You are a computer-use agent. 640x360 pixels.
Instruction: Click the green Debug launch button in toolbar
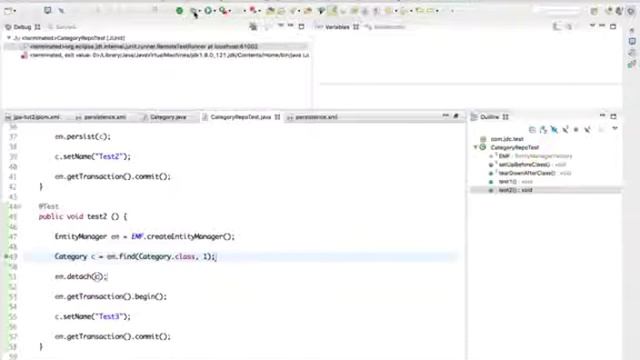click(x=179, y=11)
